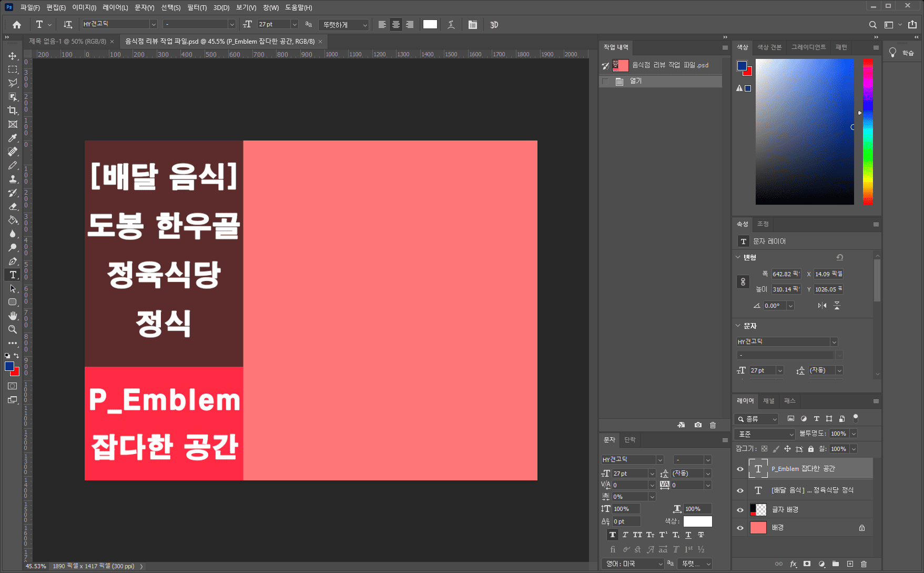Select the Move tool
Viewport: 924px width, 573px height.
tap(12, 56)
